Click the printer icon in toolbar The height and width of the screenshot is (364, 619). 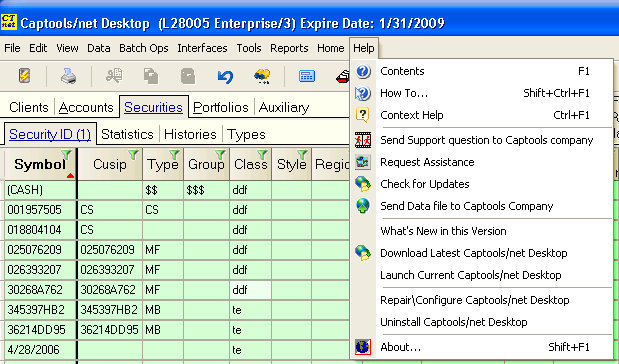(x=69, y=75)
